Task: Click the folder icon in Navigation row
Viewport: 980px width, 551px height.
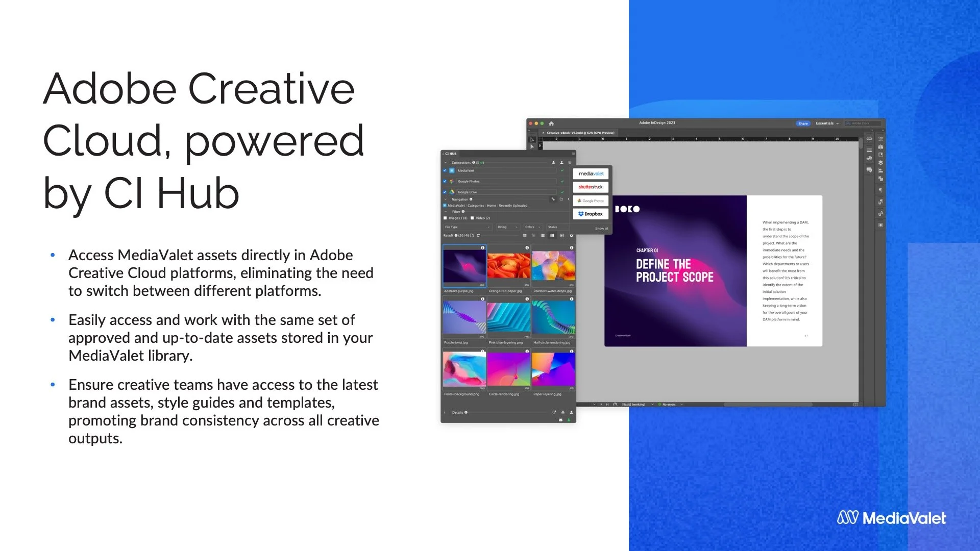Action: (561, 199)
